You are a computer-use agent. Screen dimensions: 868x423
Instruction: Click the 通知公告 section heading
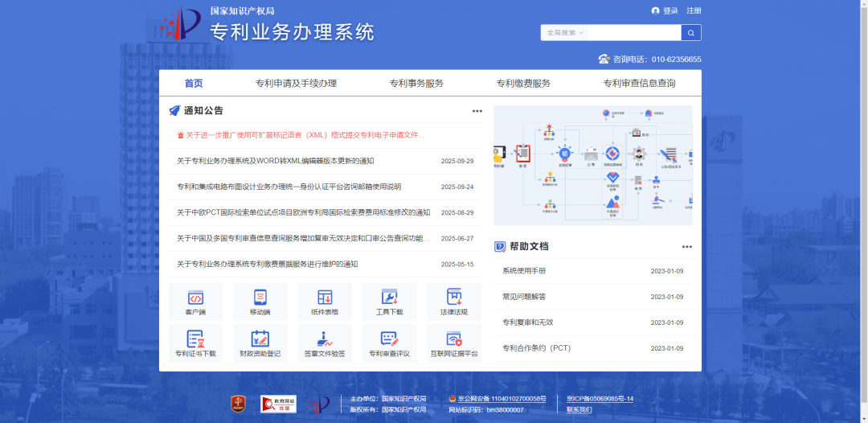coord(203,110)
